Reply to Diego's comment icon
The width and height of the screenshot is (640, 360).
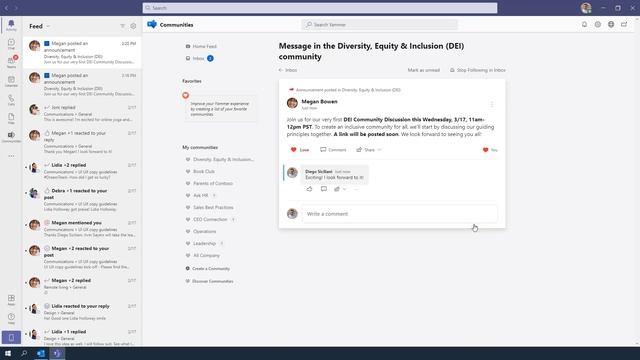coord(324,189)
